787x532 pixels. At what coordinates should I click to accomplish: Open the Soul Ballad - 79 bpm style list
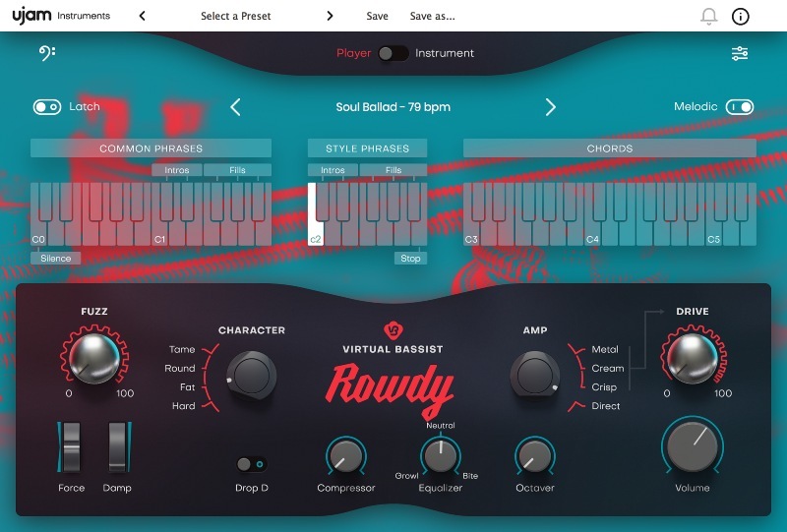pos(393,107)
